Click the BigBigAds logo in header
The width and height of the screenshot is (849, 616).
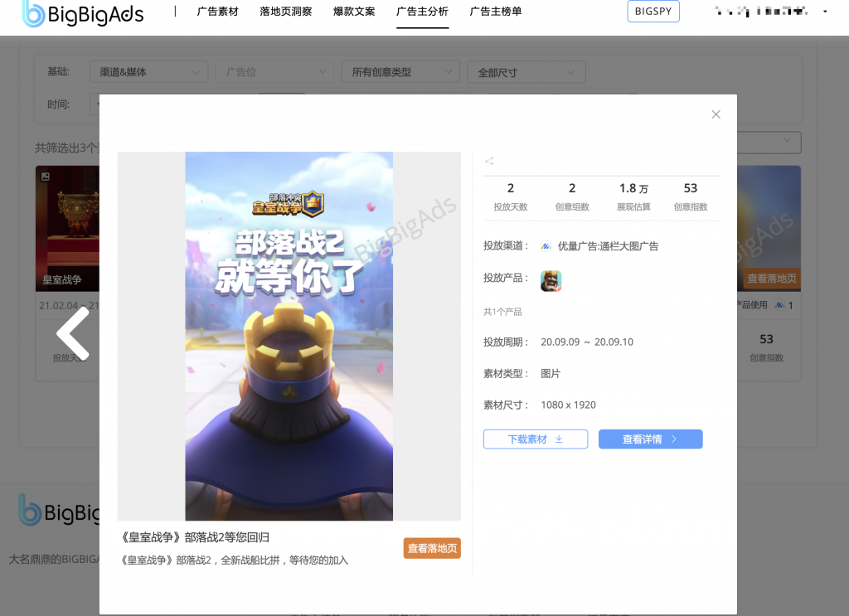coord(83,13)
